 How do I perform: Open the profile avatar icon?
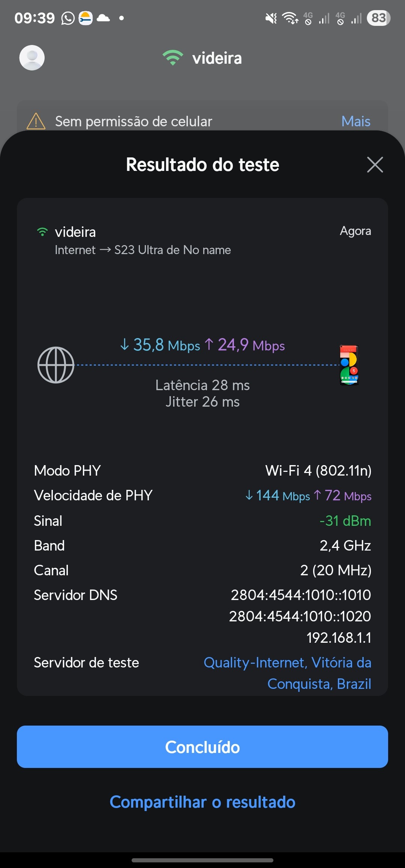tap(32, 58)
